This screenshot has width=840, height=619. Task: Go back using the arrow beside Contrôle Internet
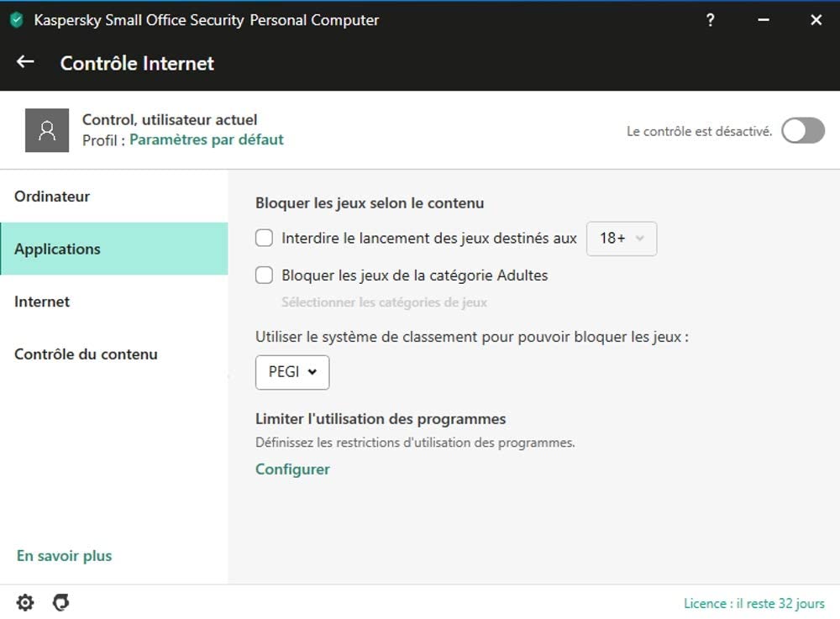click(x=25, y=62)
